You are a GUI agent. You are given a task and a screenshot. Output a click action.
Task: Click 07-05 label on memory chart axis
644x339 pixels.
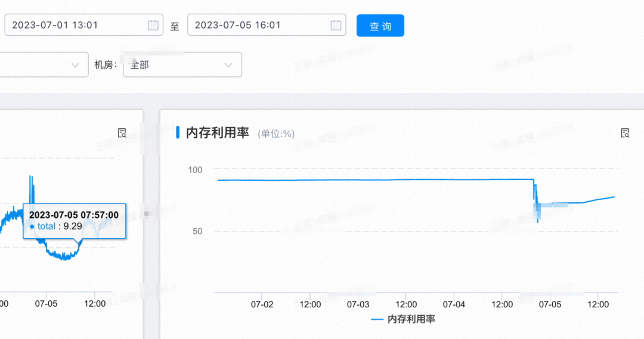pos(550,304)
